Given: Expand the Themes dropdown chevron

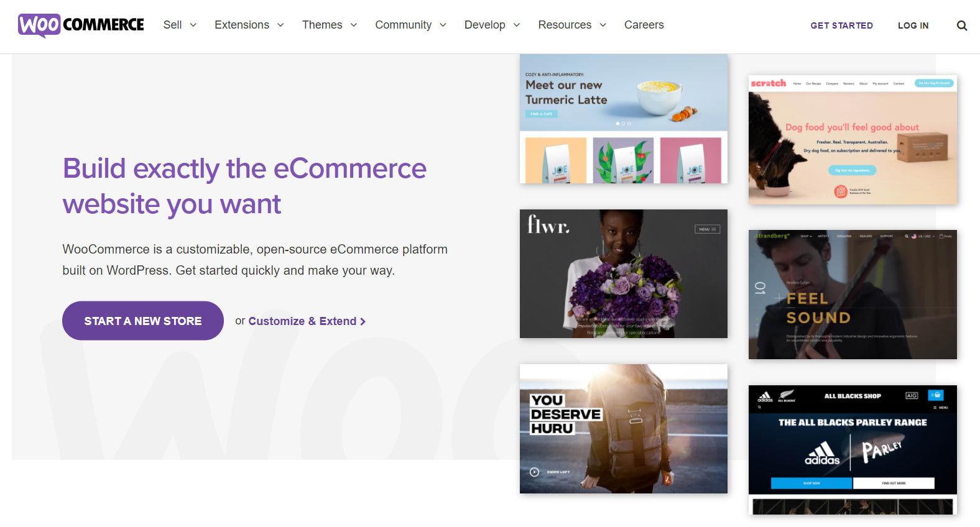Looking at the screenshot, I should click(354, 25).
